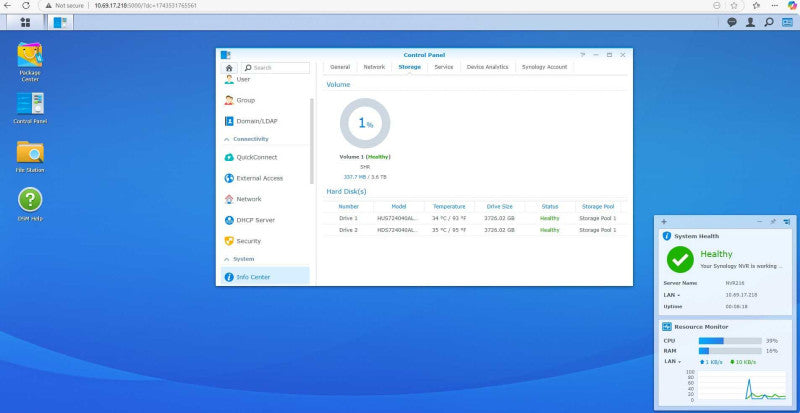Switch to the Service tab
This screenshot has height=413, width=800.
[444, 67]
